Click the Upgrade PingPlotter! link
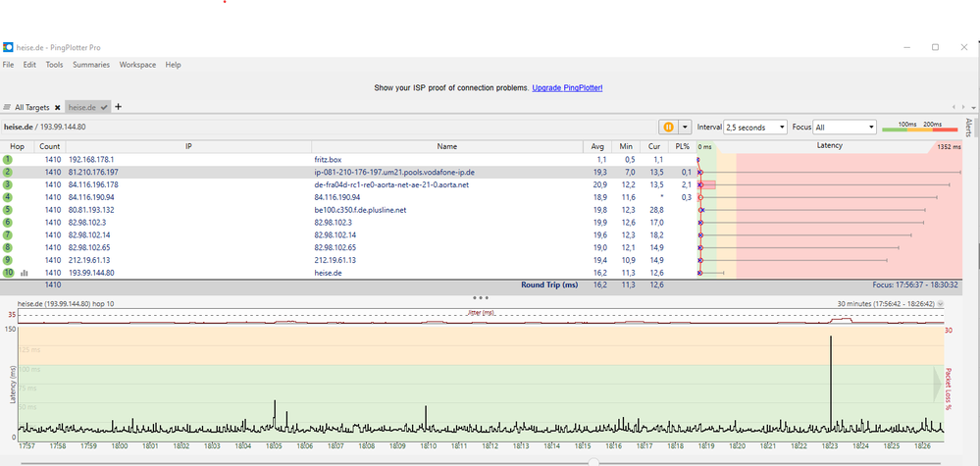 [x=567, y=88]
